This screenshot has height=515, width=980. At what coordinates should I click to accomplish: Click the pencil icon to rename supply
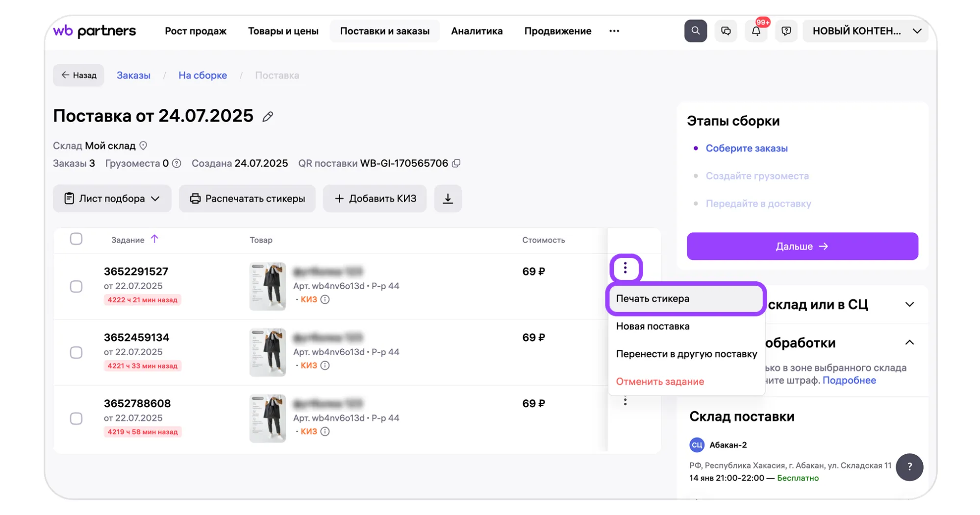click(268, 117)
